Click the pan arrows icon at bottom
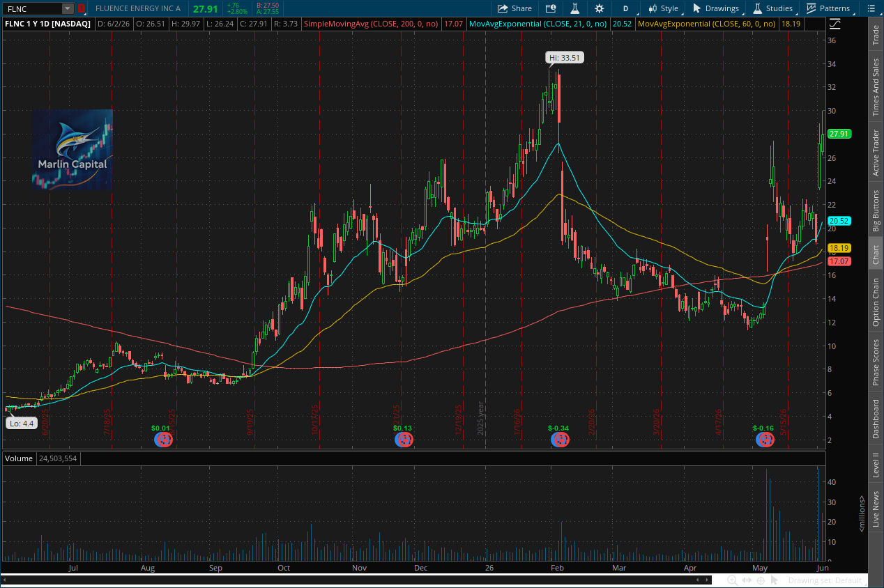884x588 pixels. click(x=746, y=580)
